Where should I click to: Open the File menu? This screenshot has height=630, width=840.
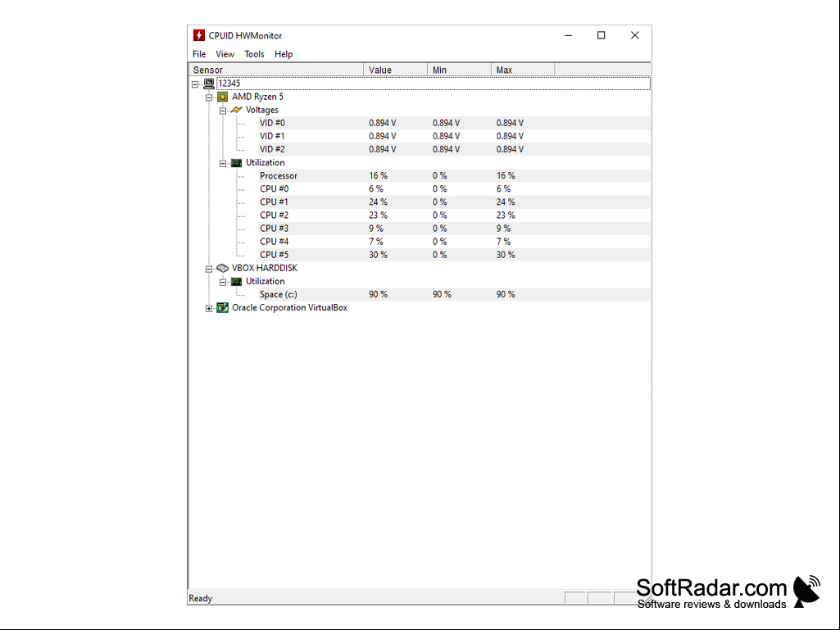199,54
